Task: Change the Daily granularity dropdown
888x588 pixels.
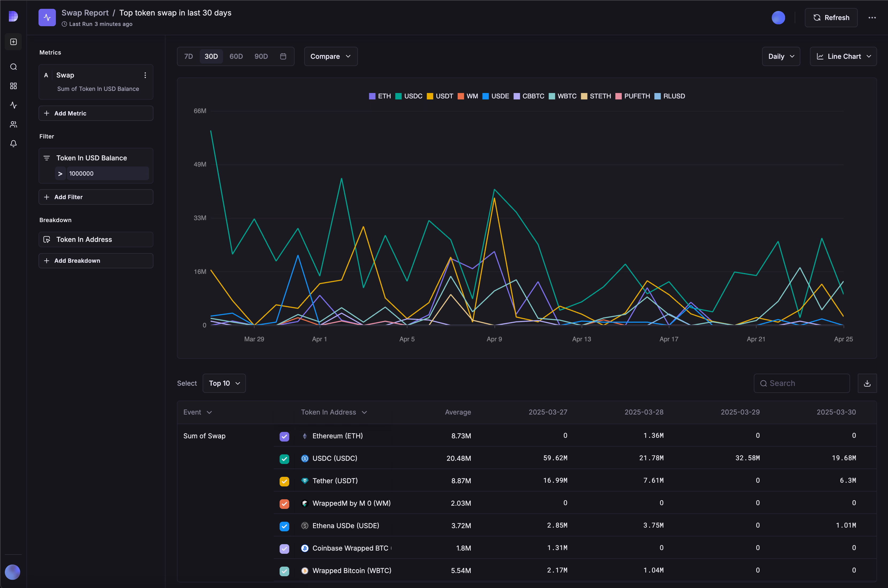Action: tap(781, 56)
